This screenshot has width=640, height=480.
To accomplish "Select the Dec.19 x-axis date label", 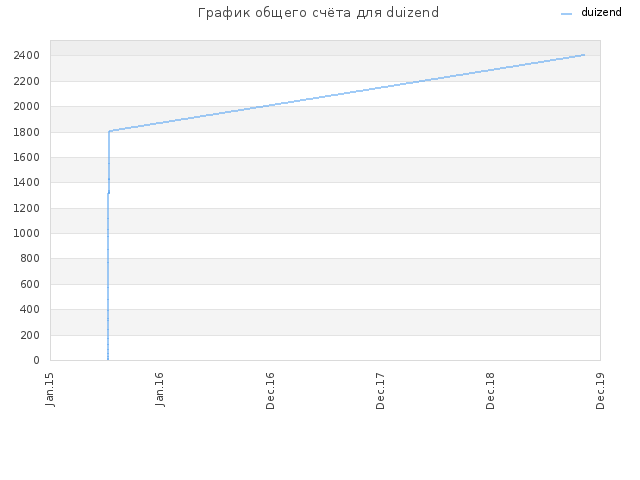I will pos(600,391).
